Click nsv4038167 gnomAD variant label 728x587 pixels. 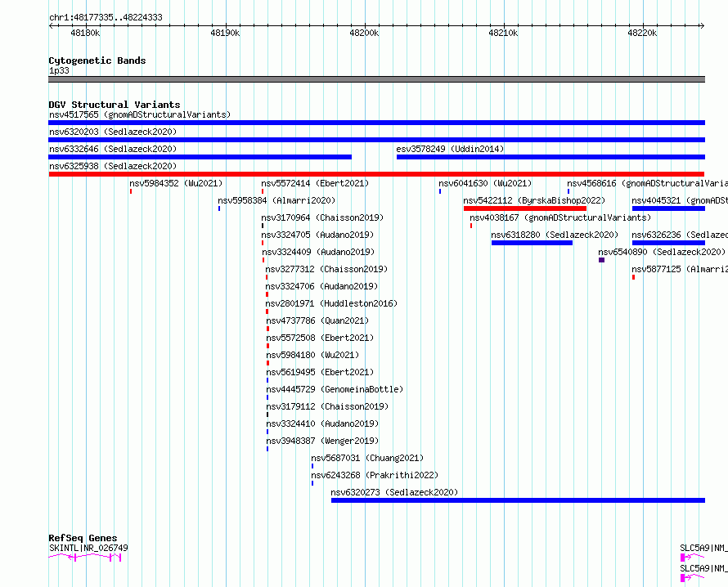(560, 217)
